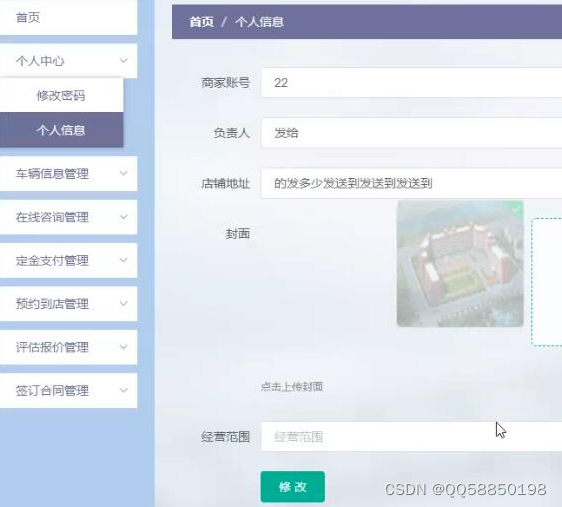Click 个人信息 in the breadcrumb
The height and width of the screenshot is (507, 562).
point(259,22)
